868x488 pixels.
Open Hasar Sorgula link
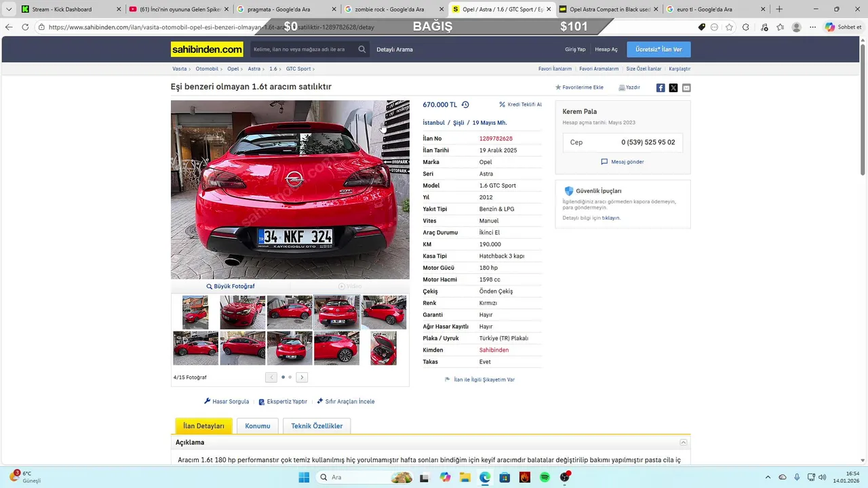tap(226, 401)
